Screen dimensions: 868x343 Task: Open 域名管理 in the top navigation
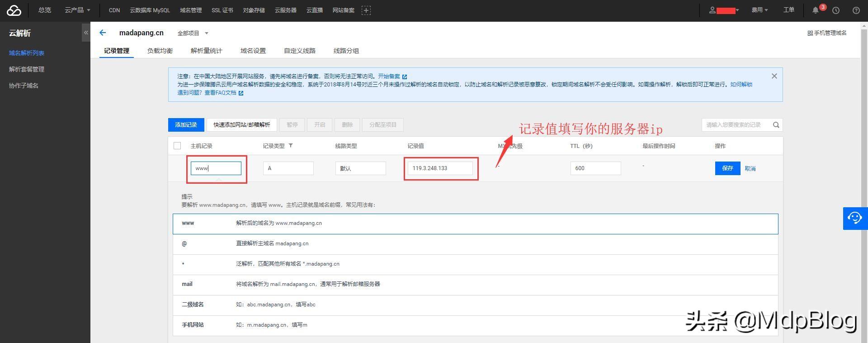[191, 10]
